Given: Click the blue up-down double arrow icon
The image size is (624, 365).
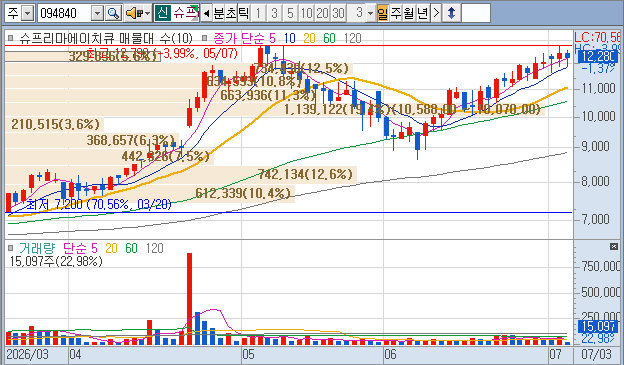Looking at the screenshot, I should click(451, 13).
